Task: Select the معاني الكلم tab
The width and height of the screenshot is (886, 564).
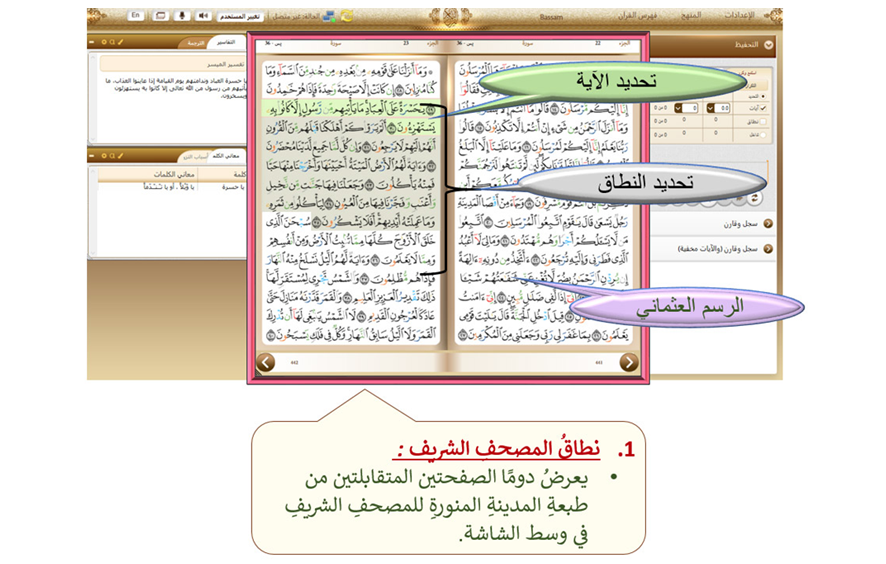Action: tap(228, 155)
